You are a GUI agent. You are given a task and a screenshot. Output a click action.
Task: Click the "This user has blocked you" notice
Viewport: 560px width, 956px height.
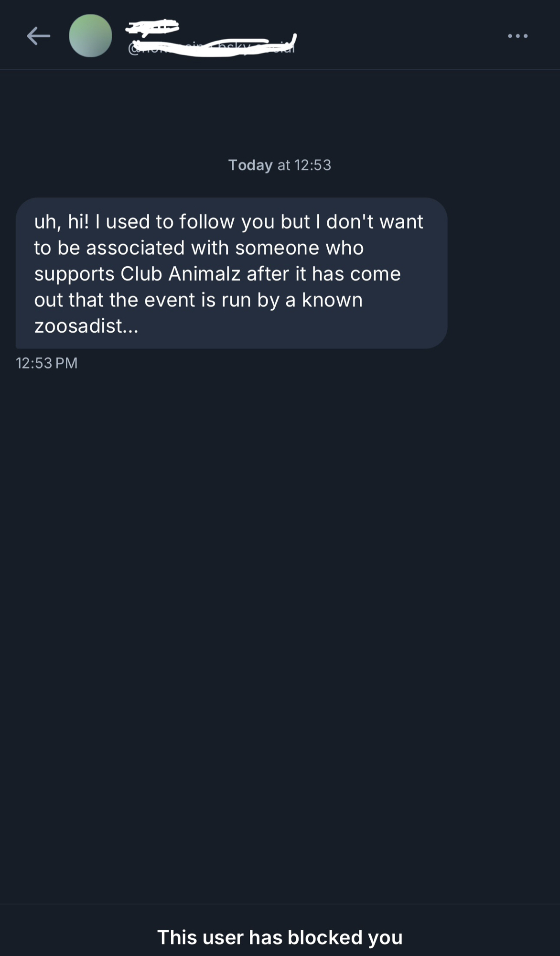[x=280, y=937]
